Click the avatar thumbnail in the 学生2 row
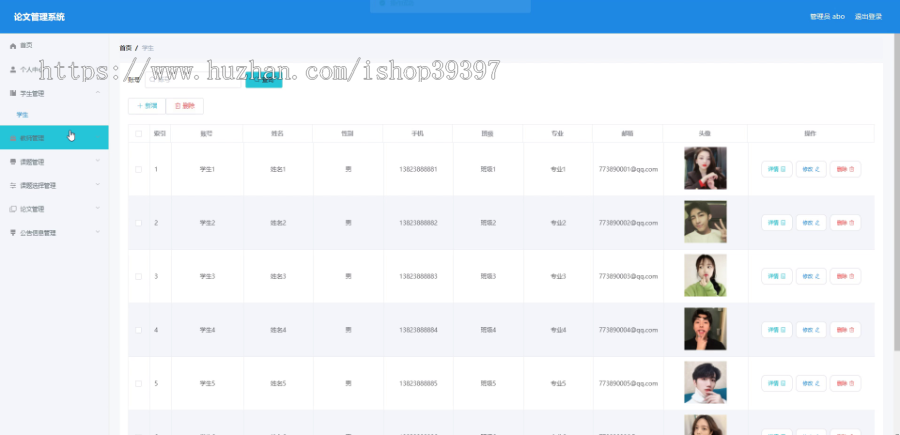The image size is (900, 435). [705, 222]
